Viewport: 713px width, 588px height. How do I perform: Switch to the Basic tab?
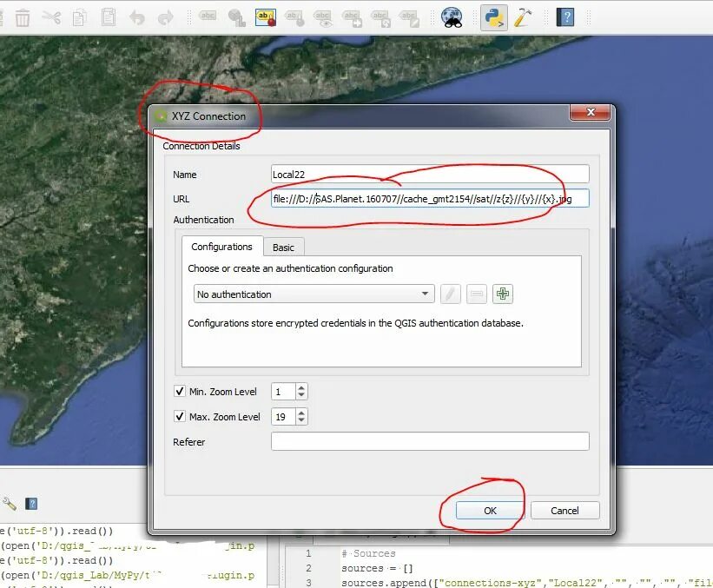pos(284,247)
